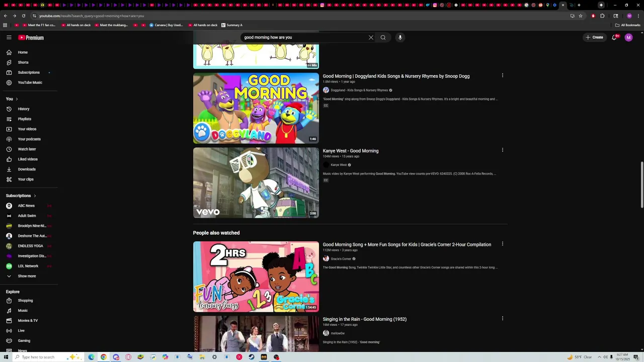Open more options for Doggyland video
Screen dimensions: 644x362
pos(502,75)
